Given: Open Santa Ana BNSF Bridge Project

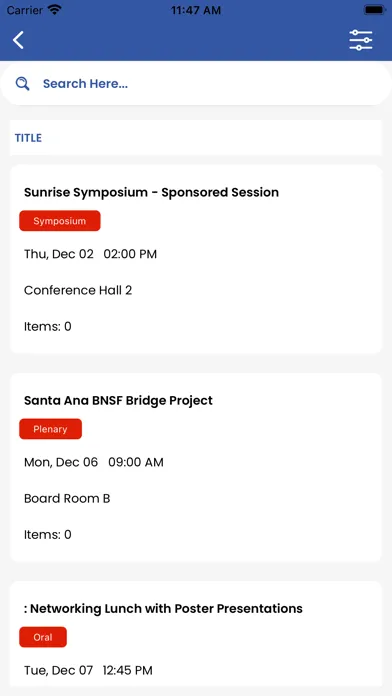Looking at the screenshot, I should click(x=119, y=400).
